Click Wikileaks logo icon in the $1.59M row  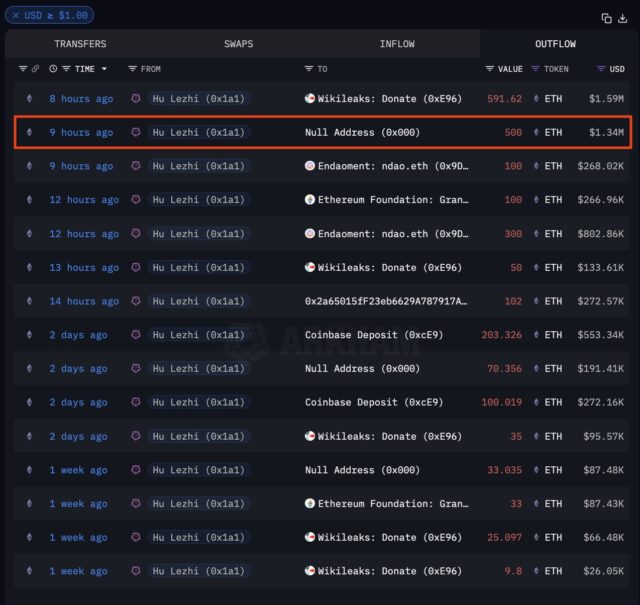pos(310,98)
